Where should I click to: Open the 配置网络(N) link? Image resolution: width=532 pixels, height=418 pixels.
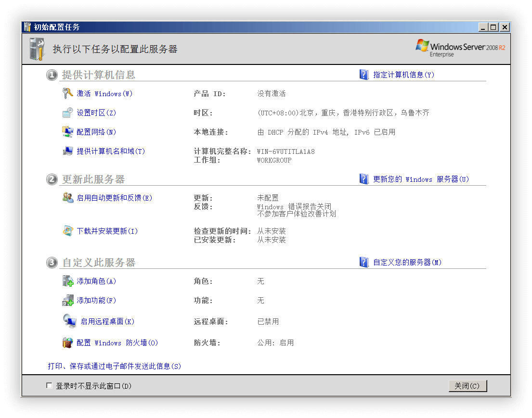pos(96,132)
